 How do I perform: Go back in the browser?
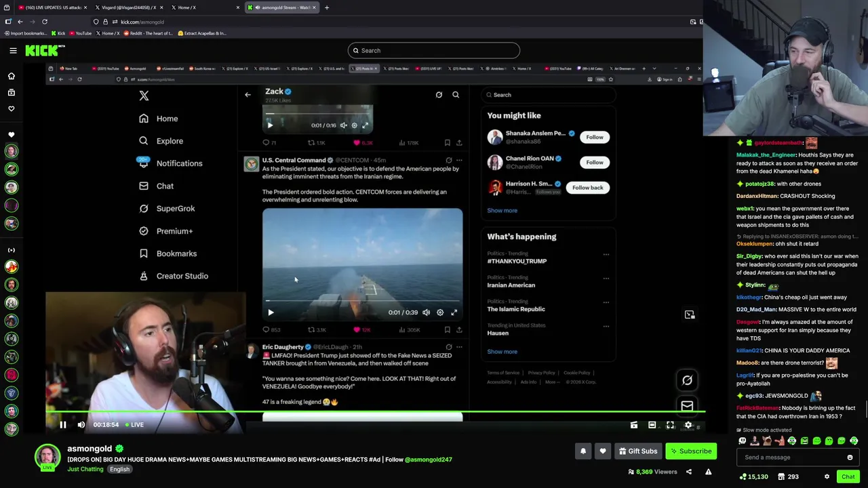pyautogui.click(x=20, y=22)
